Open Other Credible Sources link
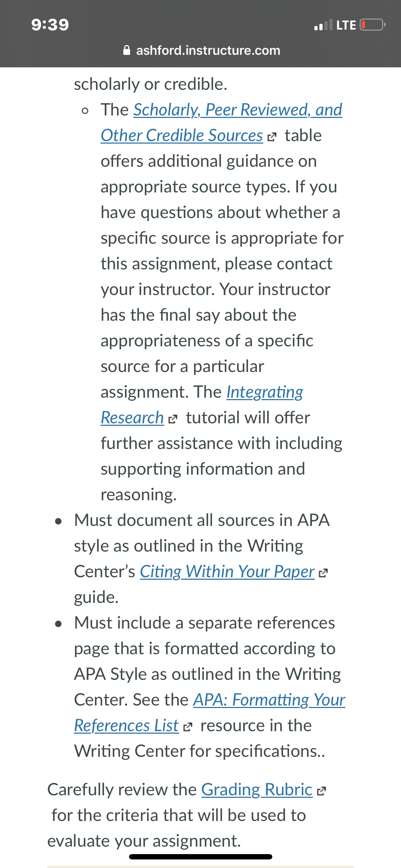 coord(182,135)
